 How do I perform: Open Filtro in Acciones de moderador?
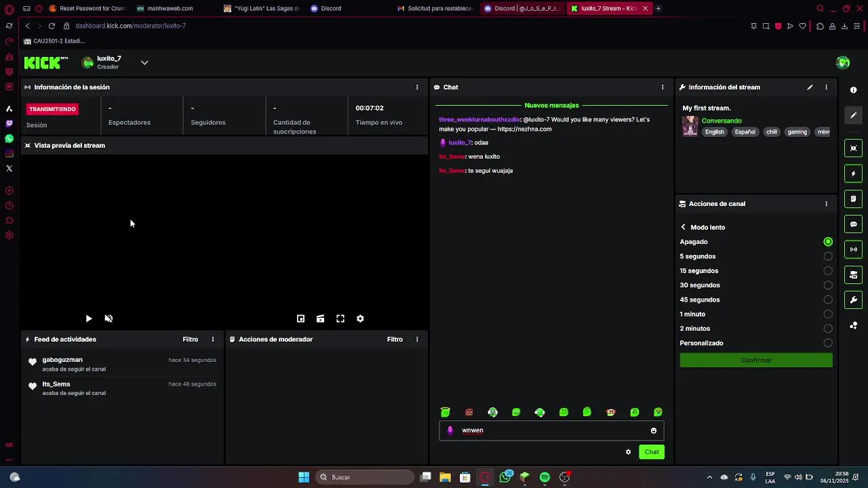(x=395, y=340)
